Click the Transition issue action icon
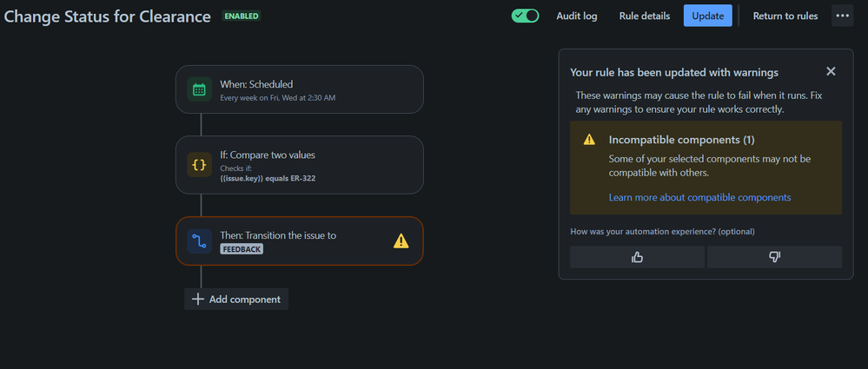 (199, 241)
